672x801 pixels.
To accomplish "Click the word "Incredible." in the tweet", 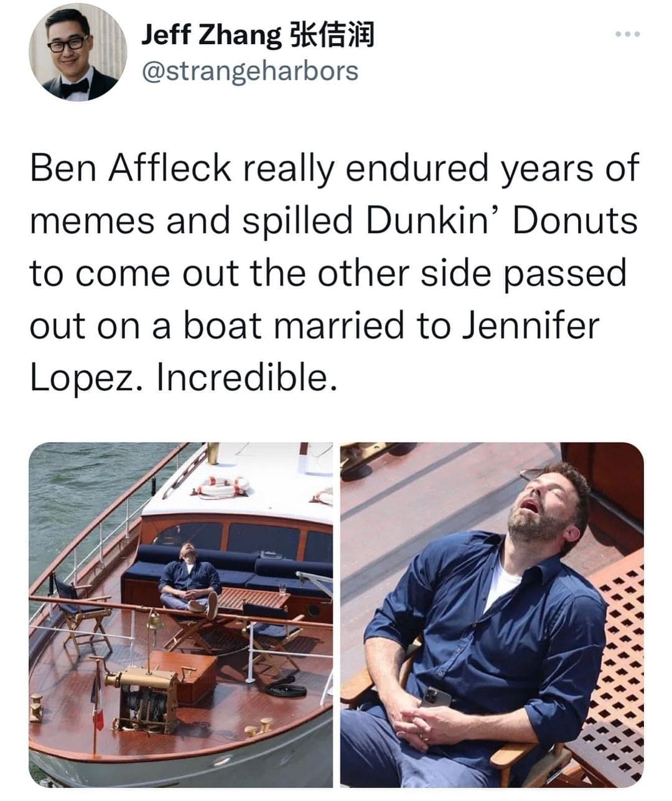I will tap(247, 377).
